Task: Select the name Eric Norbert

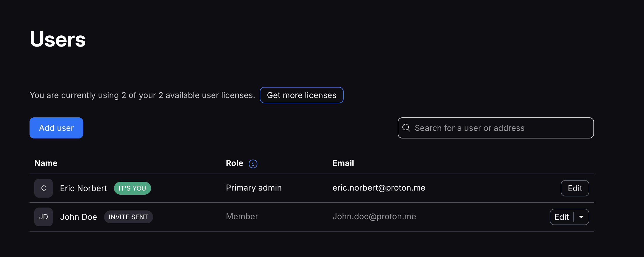Action: pyautogui.click(x=84, y=188)
